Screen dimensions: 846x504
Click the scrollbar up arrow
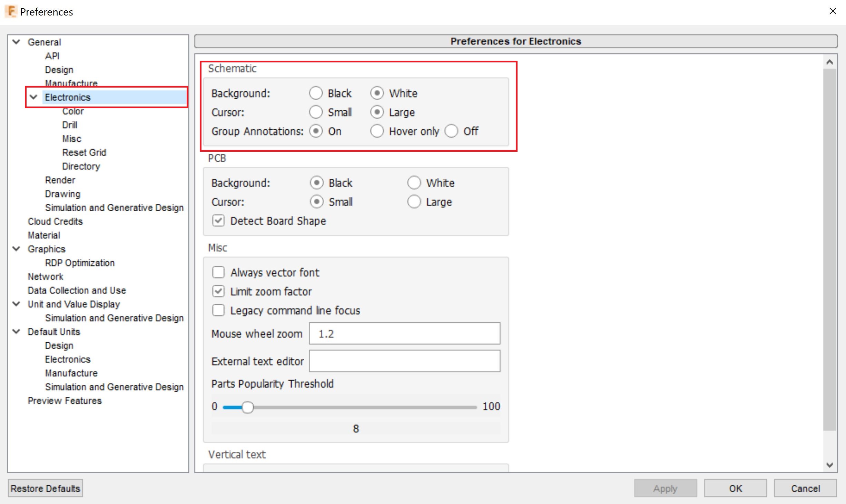coord(830,62)
